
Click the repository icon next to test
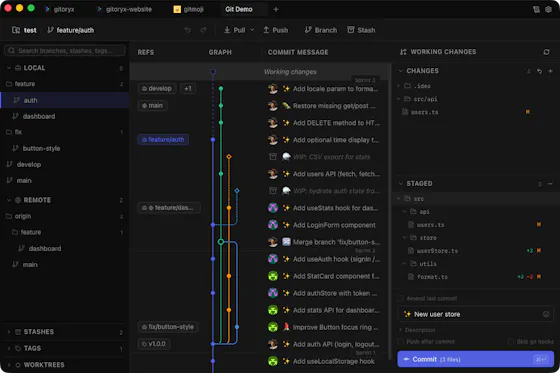tap(16, 30)
